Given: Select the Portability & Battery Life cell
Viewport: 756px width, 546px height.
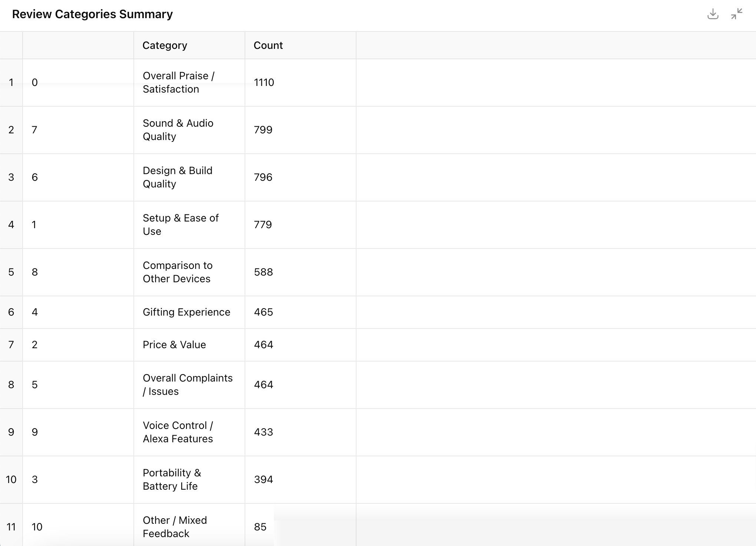Looking at the screenshot, I should 172,479.
